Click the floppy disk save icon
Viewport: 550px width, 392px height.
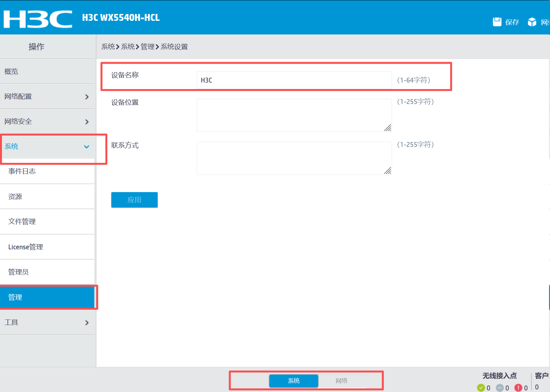[x=497, y=22]
